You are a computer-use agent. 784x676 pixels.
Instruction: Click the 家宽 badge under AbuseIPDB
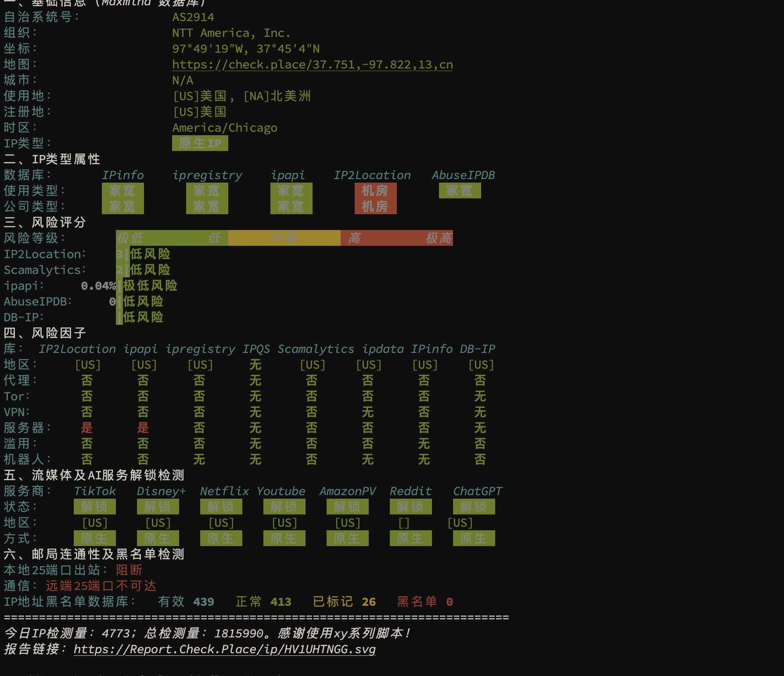[460, 191]
